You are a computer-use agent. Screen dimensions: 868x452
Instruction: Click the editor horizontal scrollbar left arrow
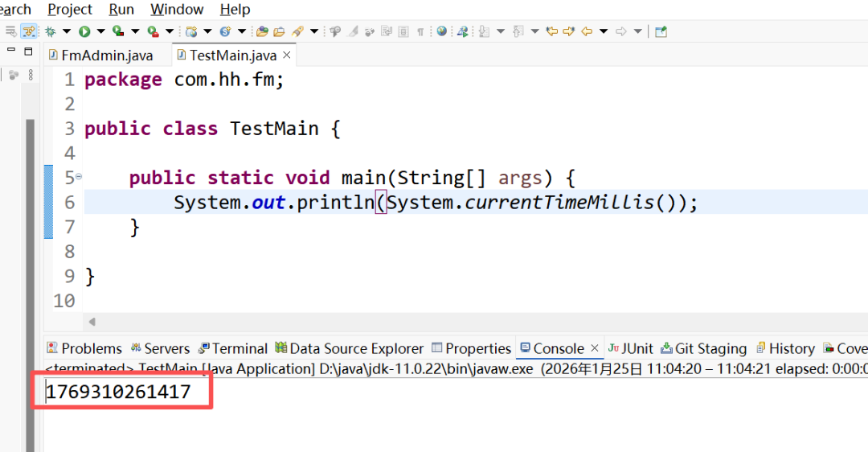pos(92,322)
